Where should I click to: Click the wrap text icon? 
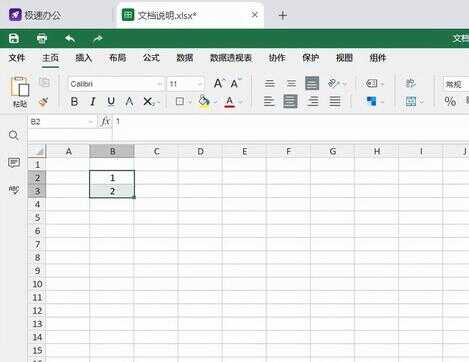tap(410, 83)
